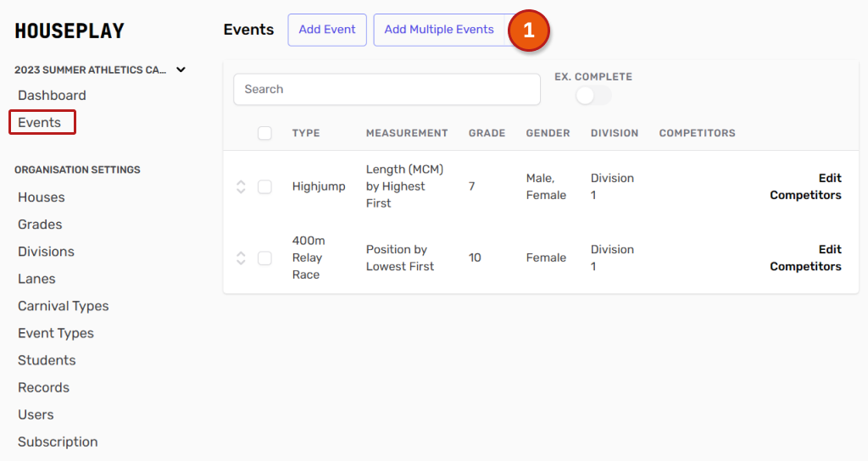The image size is (868, 461).
Task: Click the orange number 1 badge
Action: [529, 31]
